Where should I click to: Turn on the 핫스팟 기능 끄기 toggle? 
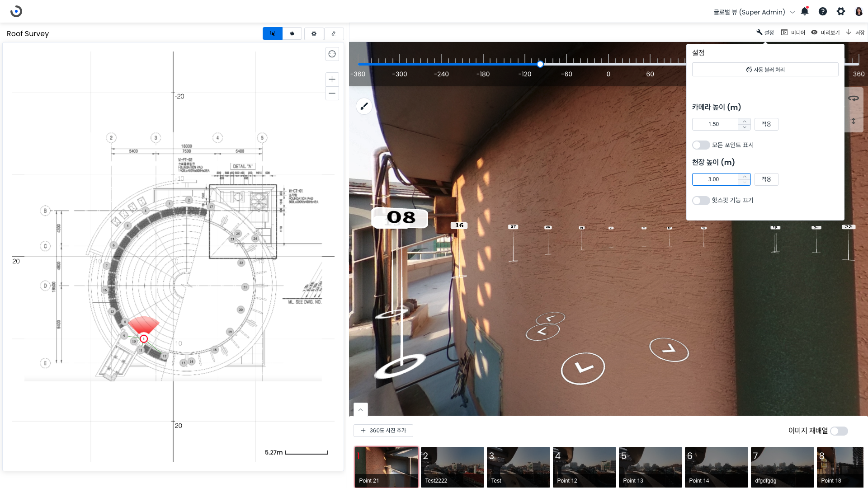coord(701,200)
